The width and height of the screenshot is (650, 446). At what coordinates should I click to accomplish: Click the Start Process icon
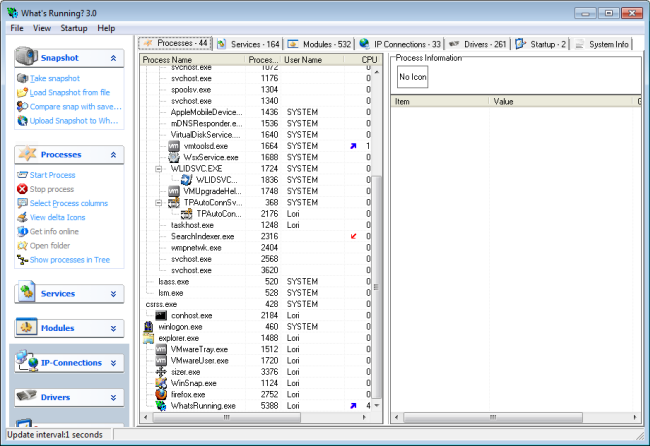(x=22, y=175)
